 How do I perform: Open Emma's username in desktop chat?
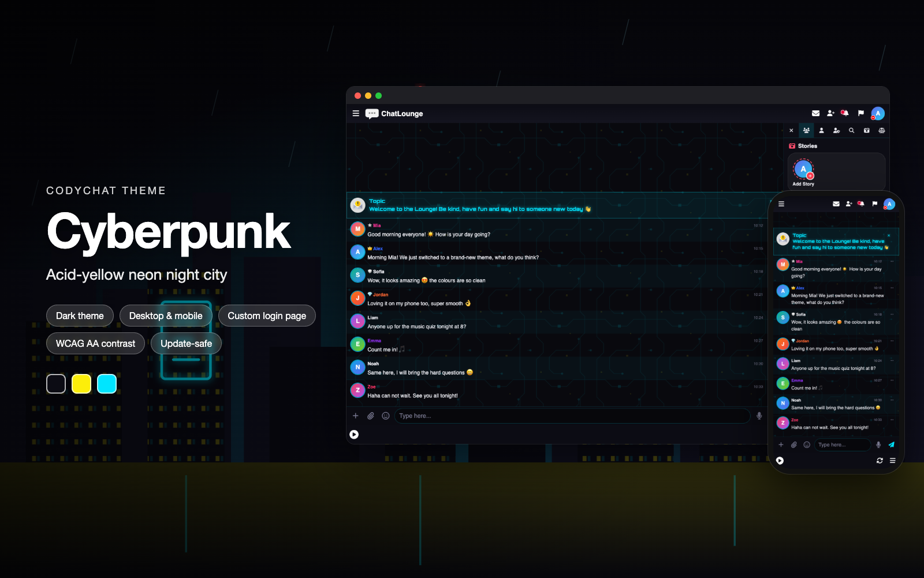374,341
